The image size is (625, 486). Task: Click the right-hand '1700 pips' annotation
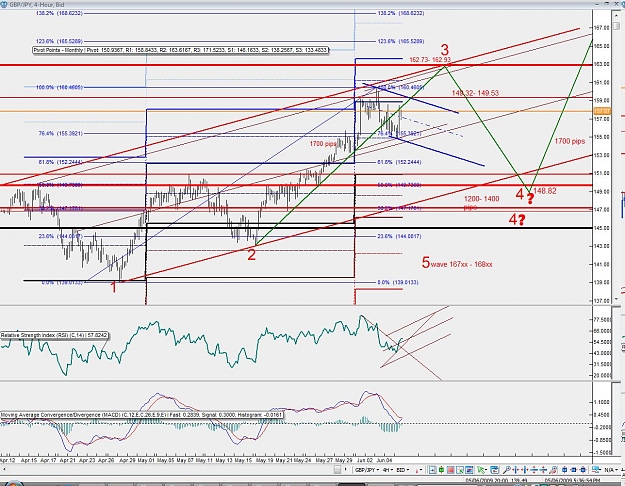(570, 141)
